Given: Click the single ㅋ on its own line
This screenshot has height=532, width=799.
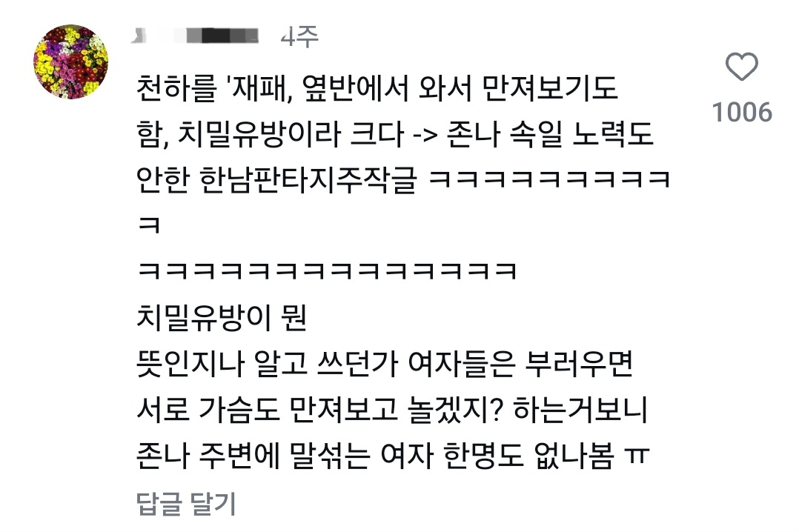Looking at the screenshot, I should coord(149,225).
